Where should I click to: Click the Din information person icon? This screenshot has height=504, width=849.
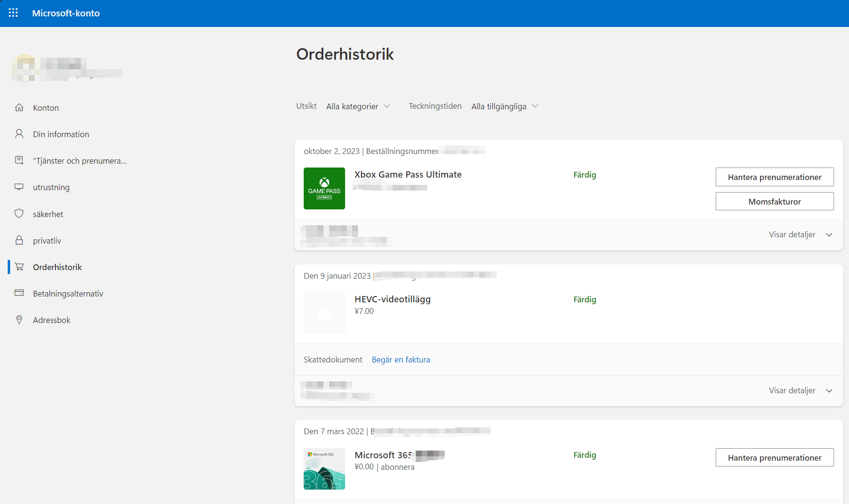tap(19, 134)
